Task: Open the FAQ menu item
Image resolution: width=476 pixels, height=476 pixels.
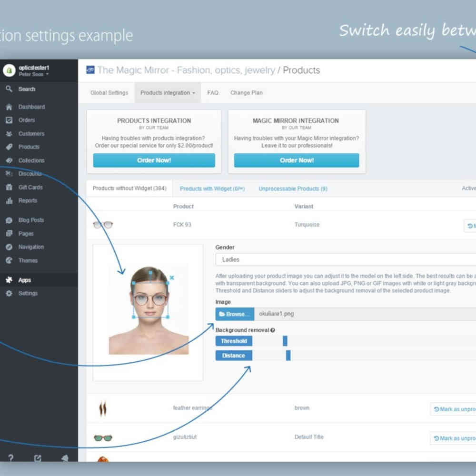Action: (x=213, y=93)
